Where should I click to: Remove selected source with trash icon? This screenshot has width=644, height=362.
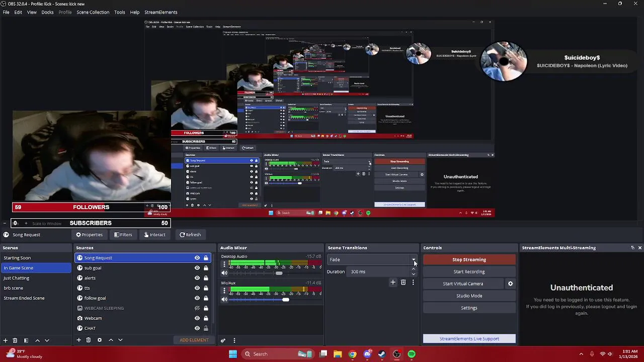[x=89, y=340]
